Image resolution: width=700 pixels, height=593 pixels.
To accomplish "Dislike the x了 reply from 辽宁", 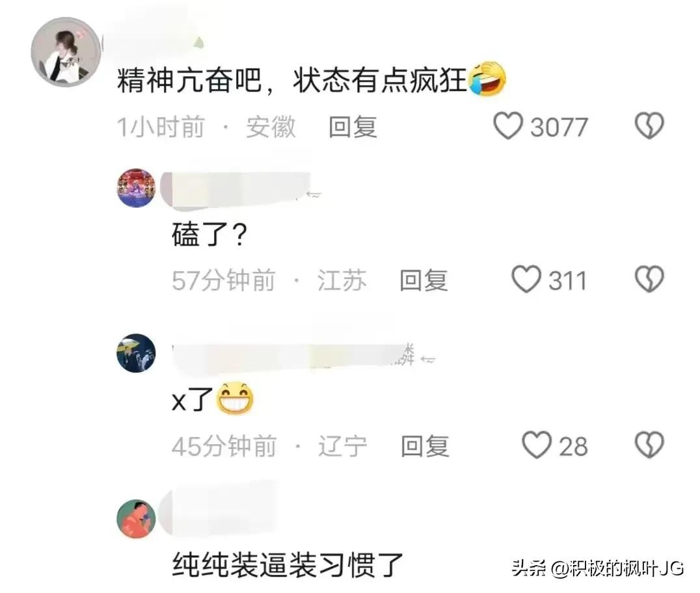I will pyautogui.click(x=649, y=445).
